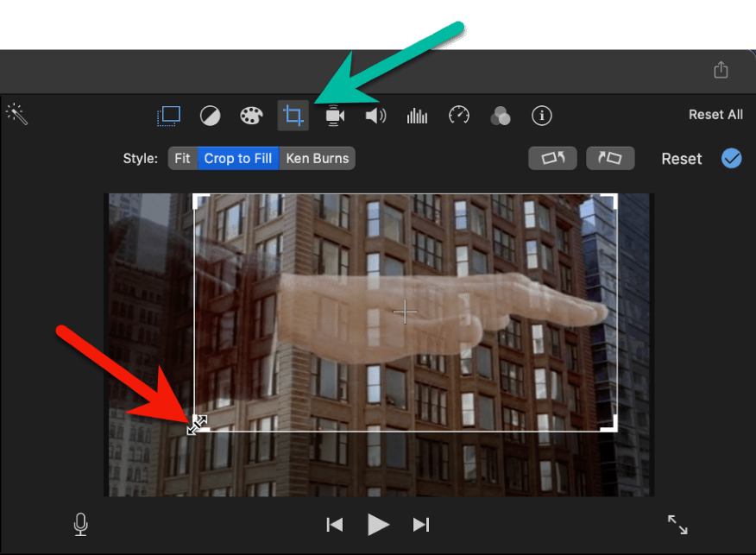Open the volume speaker icon
The width and height of the screenshot is (756, 555).
pyautogui.click(x=375, y=116)
